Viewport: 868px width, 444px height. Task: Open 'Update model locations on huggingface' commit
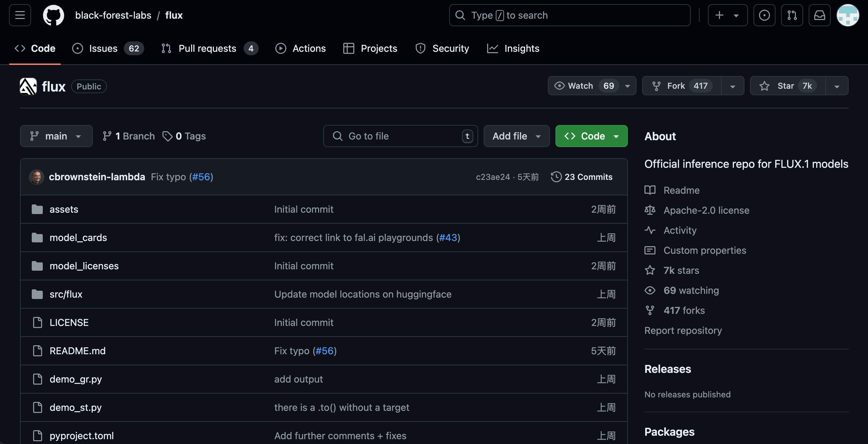click(363, 294)
